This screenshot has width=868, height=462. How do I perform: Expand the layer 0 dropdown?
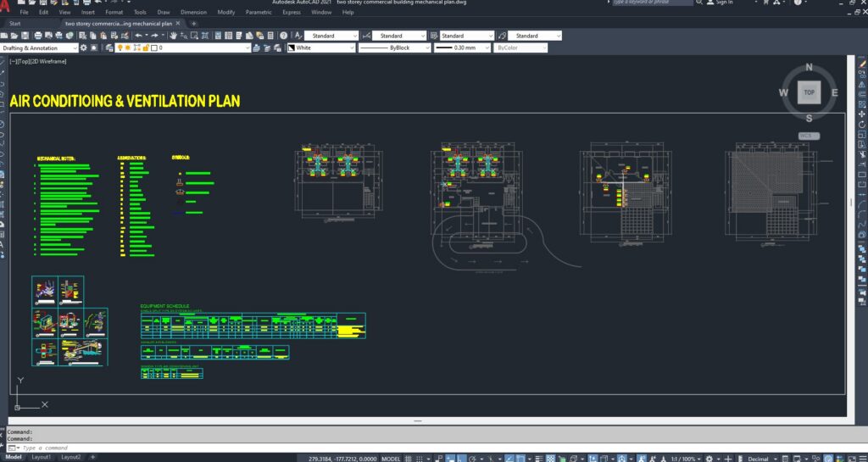(248, 47)
